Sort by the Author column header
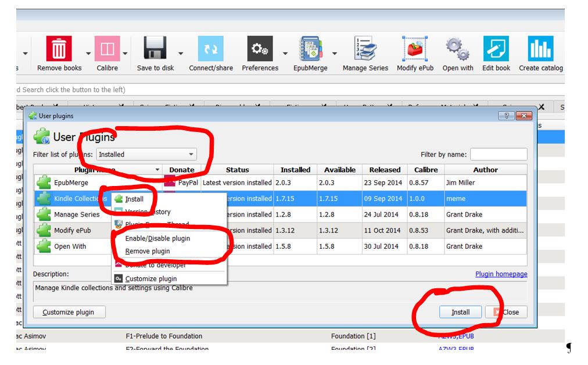The height and width of the screenshot is (365, 588). coord(485,170)
